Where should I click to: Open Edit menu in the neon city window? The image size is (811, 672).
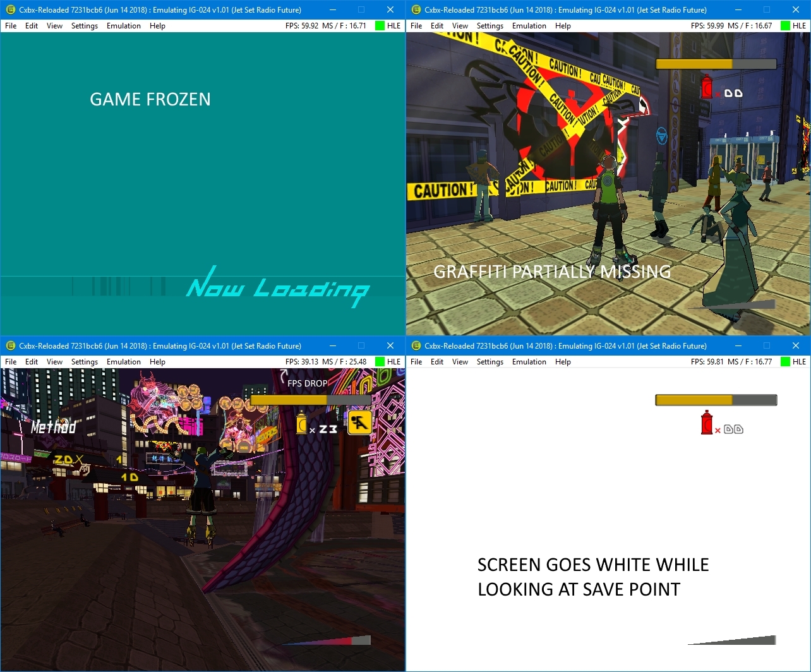point(32,362)
